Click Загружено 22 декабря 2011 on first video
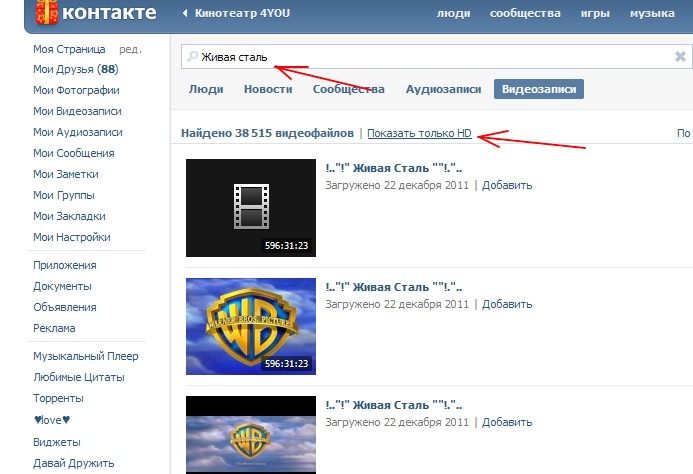The height and width of the screenshot is (474, 693). [x=397, y=185]
